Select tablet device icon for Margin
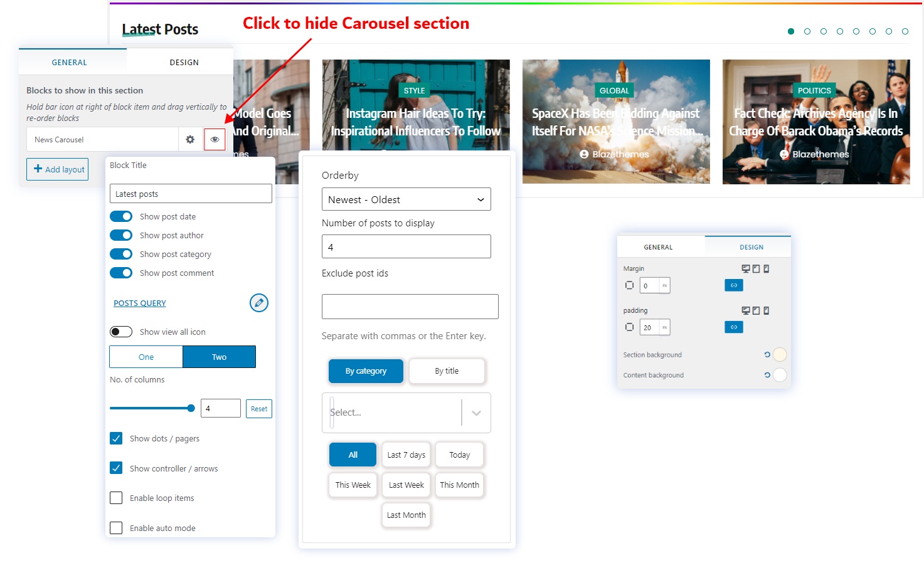Screen dimensions: 924x563 click(756, 269)
